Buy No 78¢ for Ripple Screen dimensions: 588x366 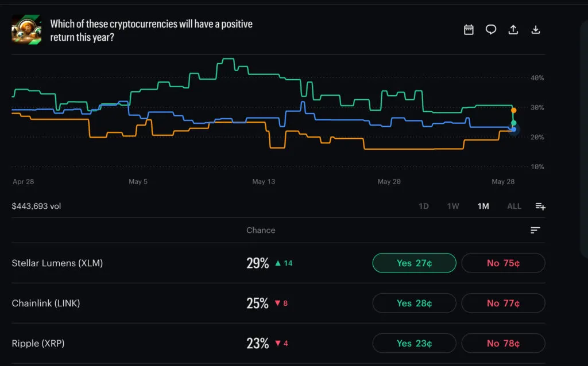pos(503,343)
